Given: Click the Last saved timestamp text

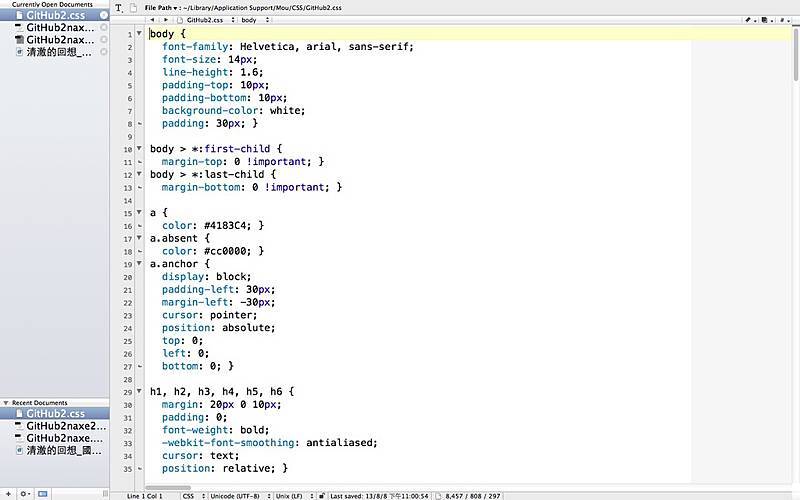Looking at the screenshot, I should (x=379, y=496).
